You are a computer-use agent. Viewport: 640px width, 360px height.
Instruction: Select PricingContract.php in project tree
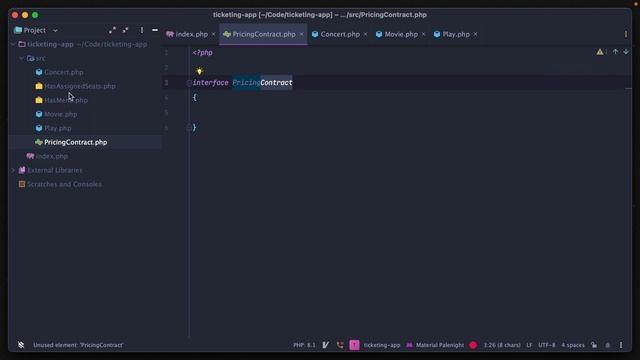pos(76,142)
